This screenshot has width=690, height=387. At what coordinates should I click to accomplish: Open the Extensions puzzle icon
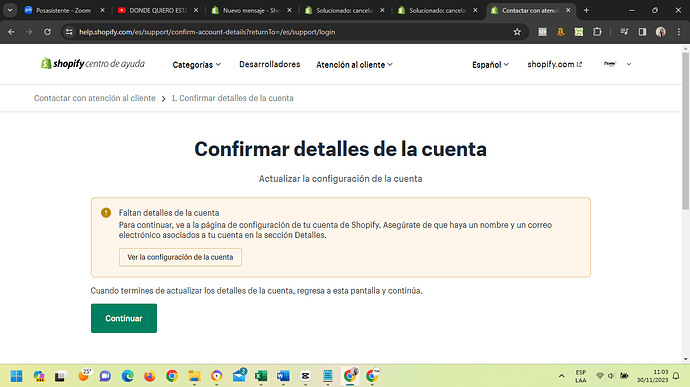(597, 32)
